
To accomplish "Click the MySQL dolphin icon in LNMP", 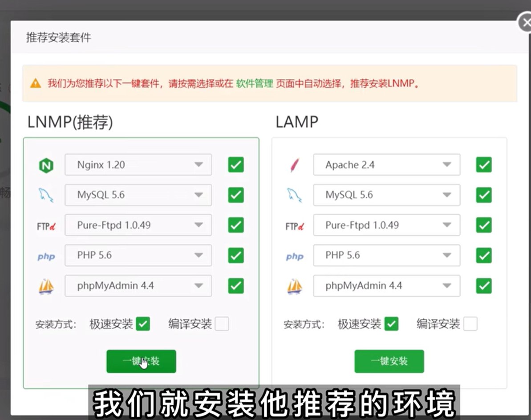I will point(46,195).
